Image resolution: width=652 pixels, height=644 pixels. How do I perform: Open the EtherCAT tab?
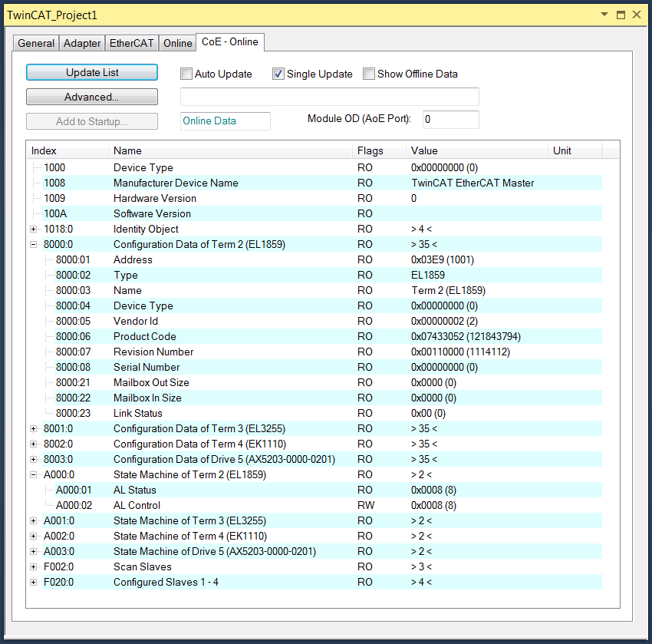(x=131, y=43)
